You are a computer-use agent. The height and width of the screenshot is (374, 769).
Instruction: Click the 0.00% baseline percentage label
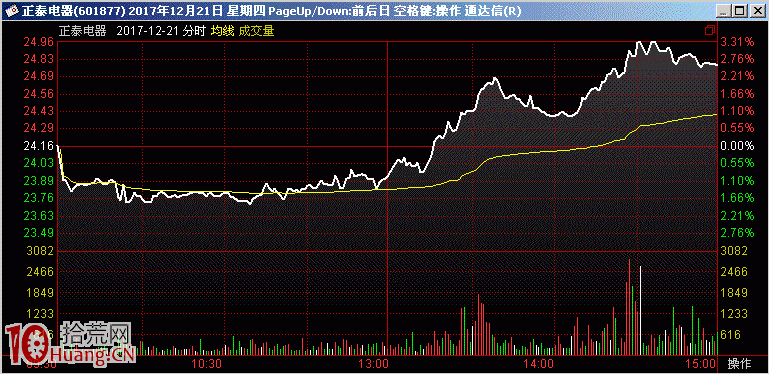click(x=737, y=146)
